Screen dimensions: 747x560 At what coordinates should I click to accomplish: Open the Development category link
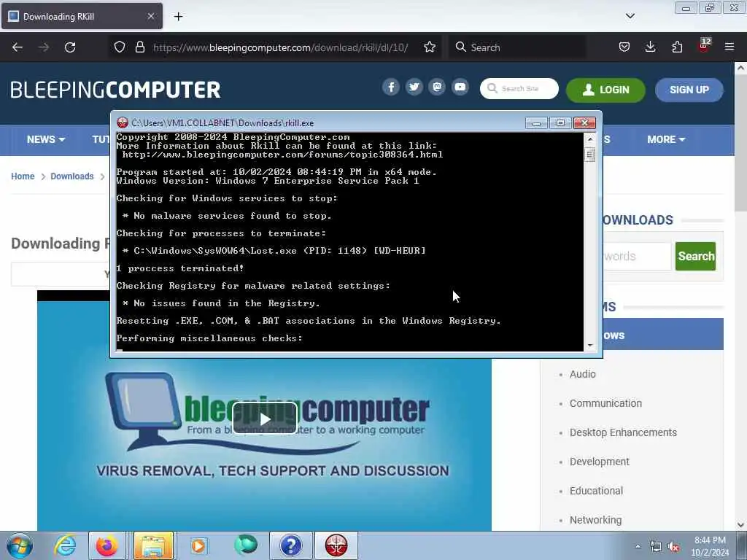[600, 462]
